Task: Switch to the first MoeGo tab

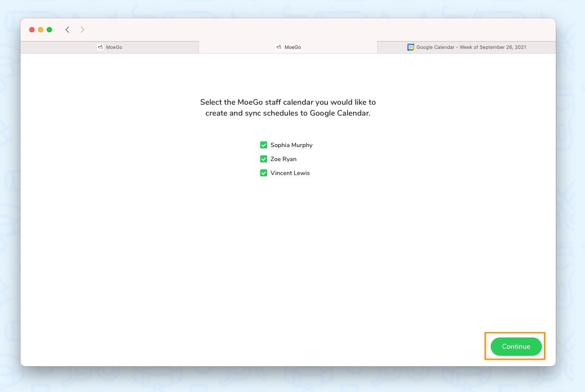Action: 110,47
